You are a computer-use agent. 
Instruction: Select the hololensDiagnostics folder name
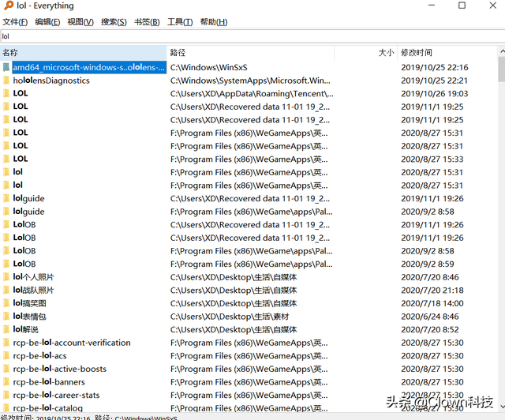(51, 81)
